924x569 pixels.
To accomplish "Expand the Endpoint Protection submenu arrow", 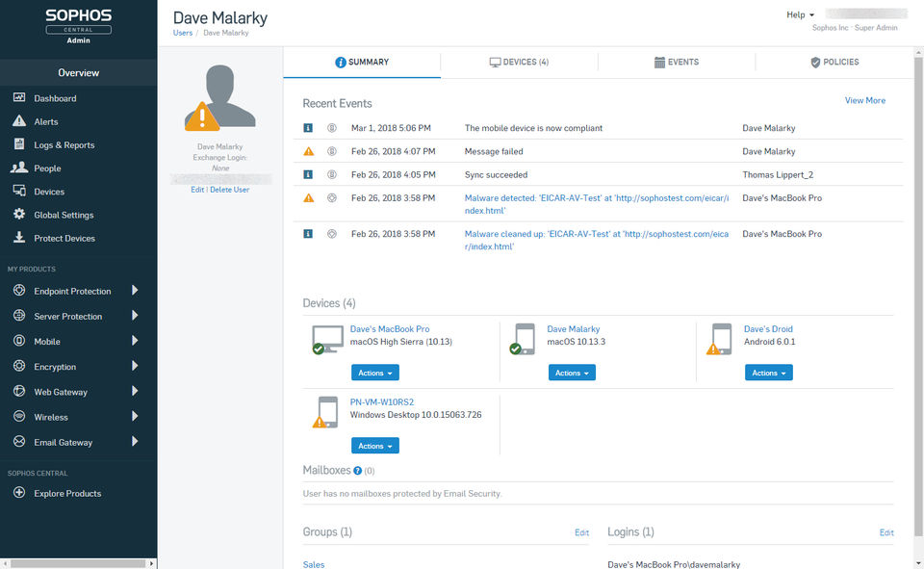I will pos(135,290).
